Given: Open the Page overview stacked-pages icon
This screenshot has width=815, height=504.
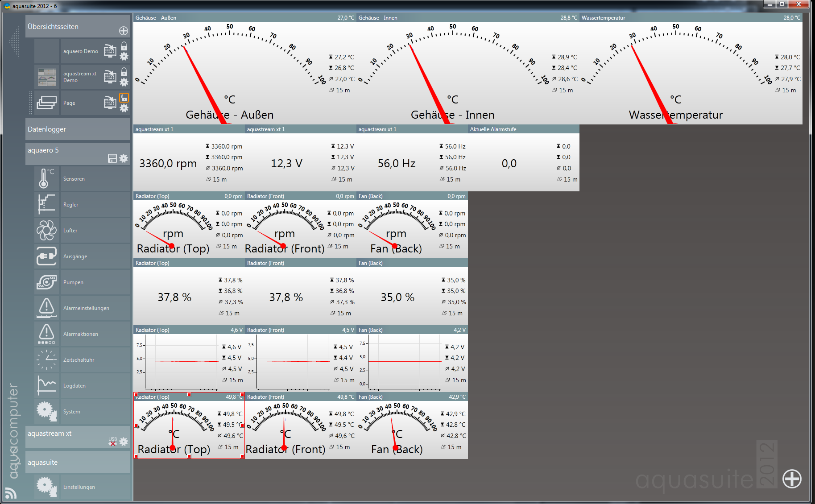Looking at the screenshot, I should tap(47, 103).
